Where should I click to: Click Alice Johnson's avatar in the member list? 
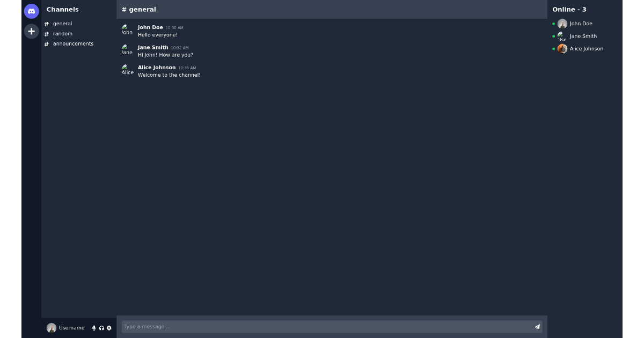(562, 48)
